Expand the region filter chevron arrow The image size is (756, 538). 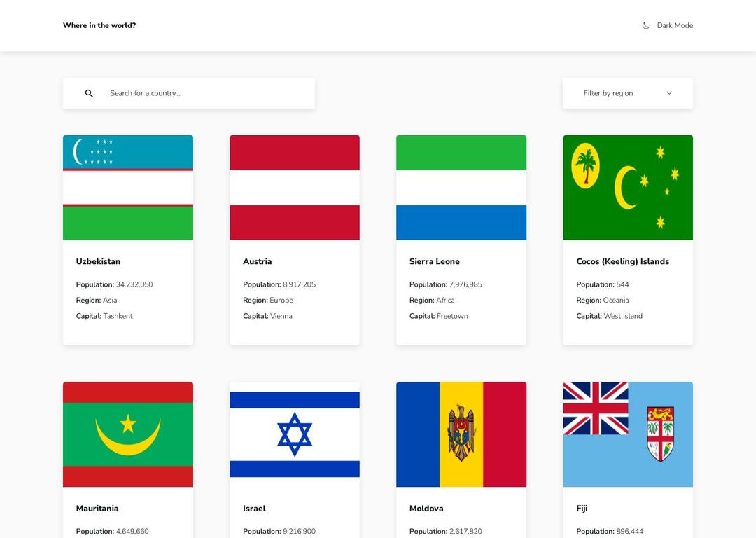[x=669, y=93]
